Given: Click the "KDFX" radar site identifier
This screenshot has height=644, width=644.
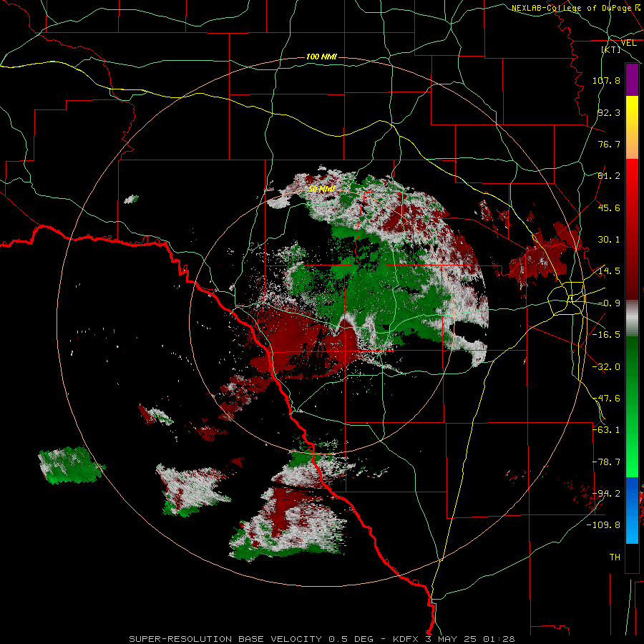Looking at the screenshot, I should (x=405, y=639).
